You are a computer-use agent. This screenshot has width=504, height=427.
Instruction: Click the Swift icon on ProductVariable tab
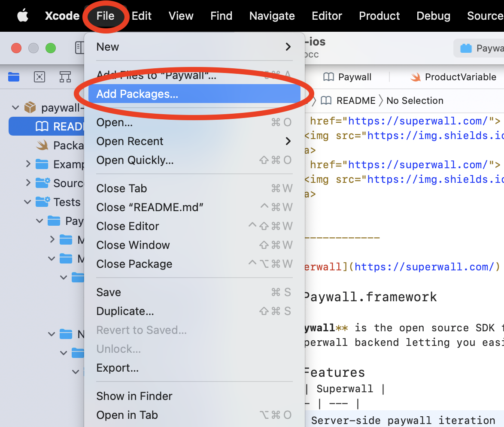click(415, 77)
